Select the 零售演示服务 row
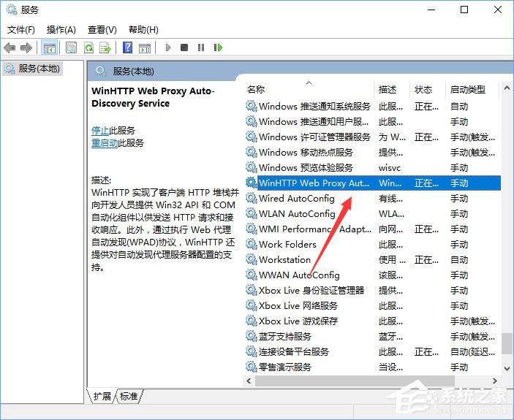This screenshot has height=420, width=514. (x=373, y=367)
